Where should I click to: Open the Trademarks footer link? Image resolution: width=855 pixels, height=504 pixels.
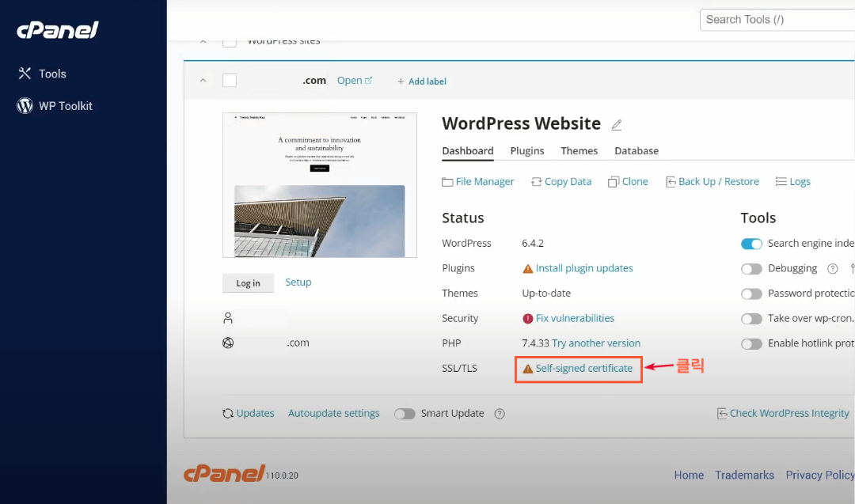point(744,476)
